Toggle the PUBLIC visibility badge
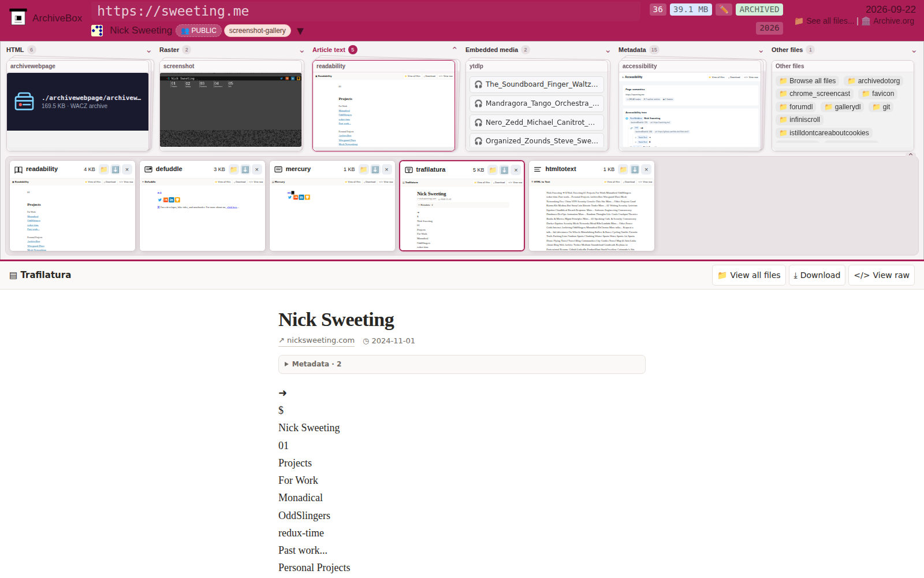 199,31
